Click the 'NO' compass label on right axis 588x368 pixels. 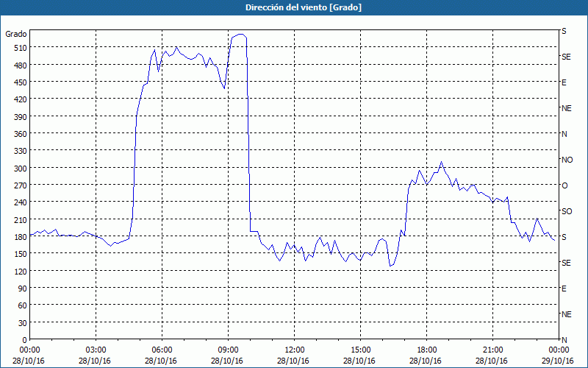point(567,160)
